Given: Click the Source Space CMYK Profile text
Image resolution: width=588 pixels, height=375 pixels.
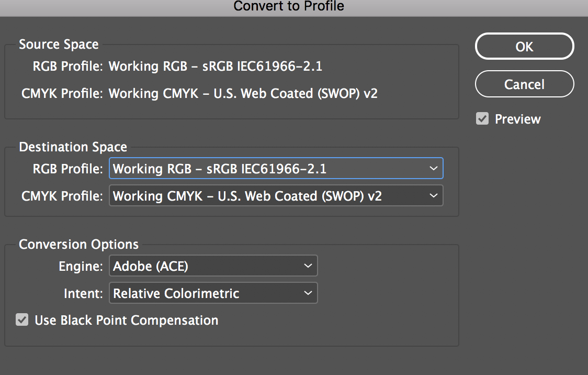Looking at the screenshot, I should (243, 94).
